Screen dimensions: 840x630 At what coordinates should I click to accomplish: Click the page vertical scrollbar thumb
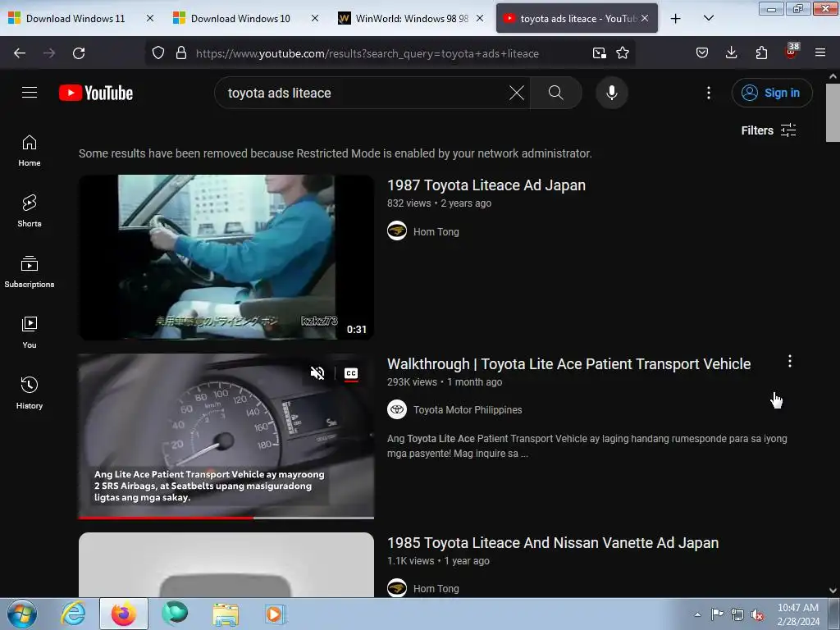click(833, 112)
